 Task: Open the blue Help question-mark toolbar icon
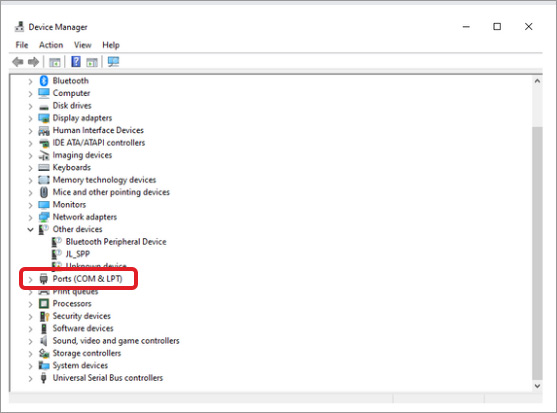76,61
